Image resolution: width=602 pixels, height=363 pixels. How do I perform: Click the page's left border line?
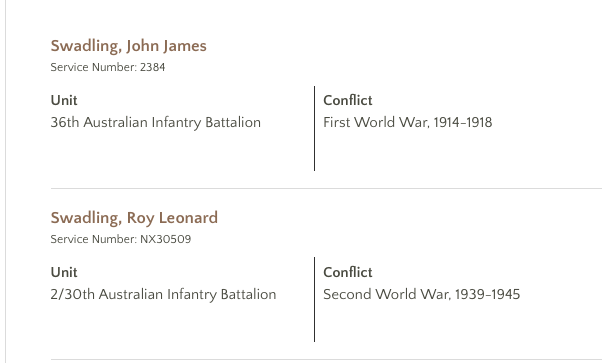[x=5, y=181]
